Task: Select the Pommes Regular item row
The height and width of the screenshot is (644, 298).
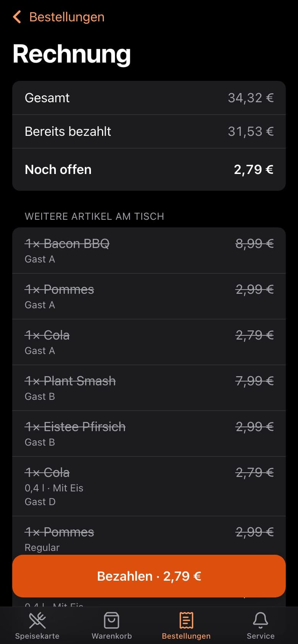Action: point(149,536)
